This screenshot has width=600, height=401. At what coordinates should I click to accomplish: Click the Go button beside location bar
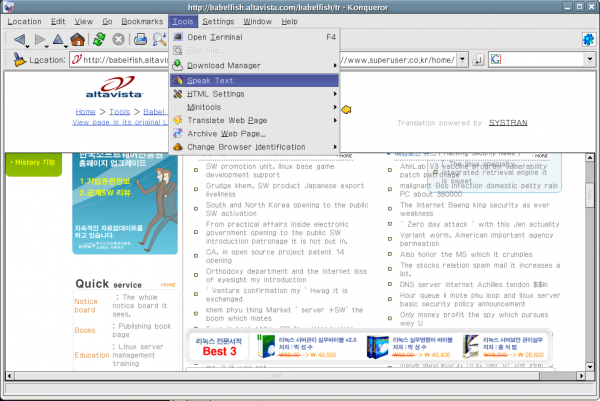click(478, 60)
